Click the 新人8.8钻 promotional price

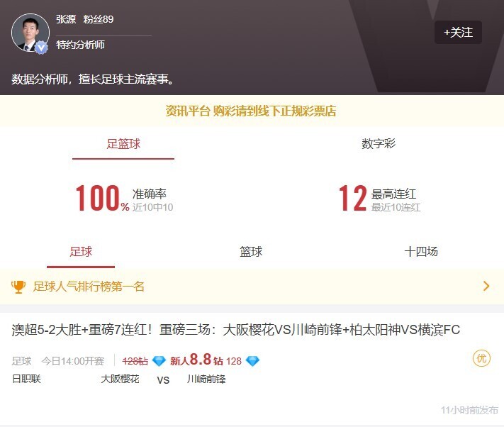click(196, 360)
